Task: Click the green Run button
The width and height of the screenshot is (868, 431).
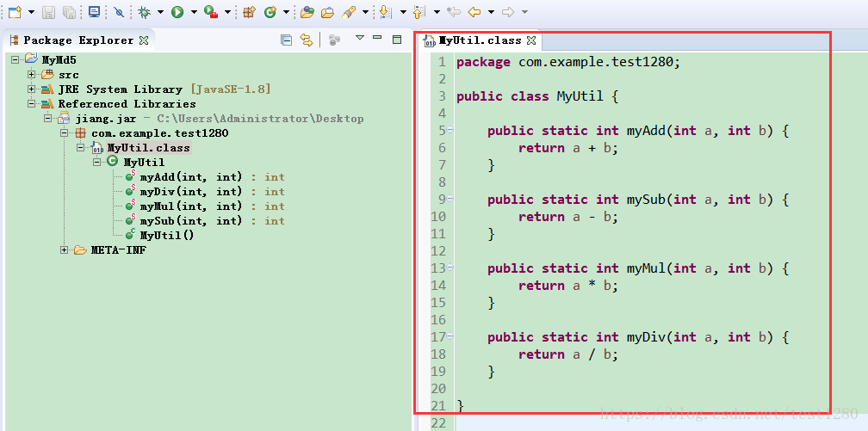Action: pos(177,12)
